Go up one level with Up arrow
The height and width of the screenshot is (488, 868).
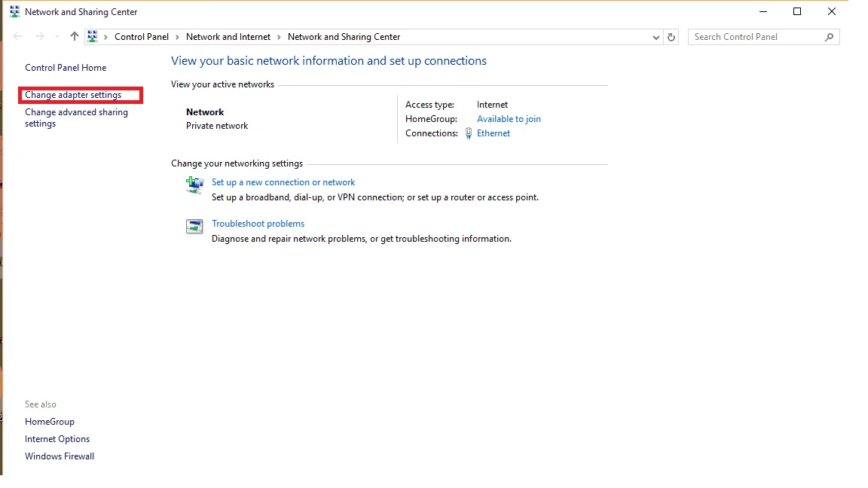pyautogui.click(x=74, y=36)
